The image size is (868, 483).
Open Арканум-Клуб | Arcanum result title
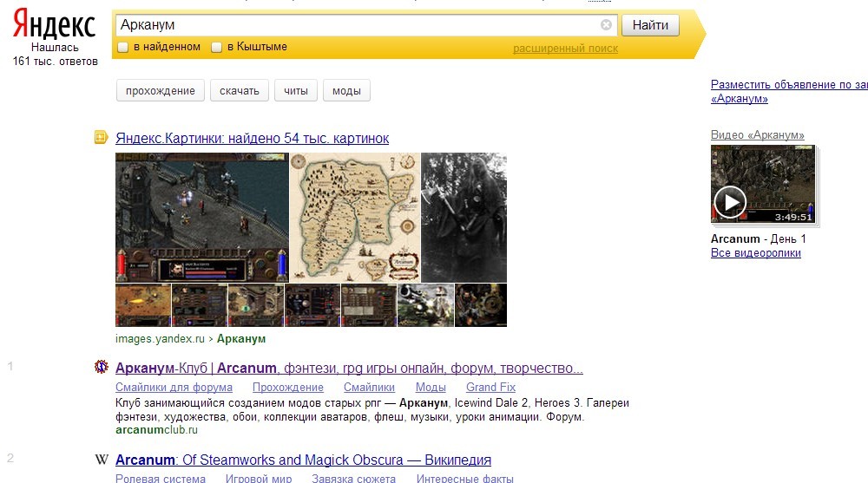point(349,368)
